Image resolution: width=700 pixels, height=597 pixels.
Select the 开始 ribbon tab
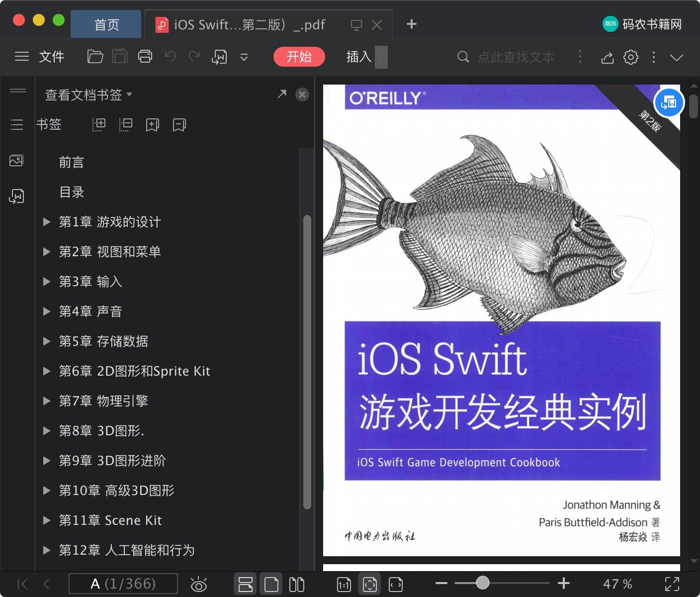pyautogui.click(x=299, y=57)
